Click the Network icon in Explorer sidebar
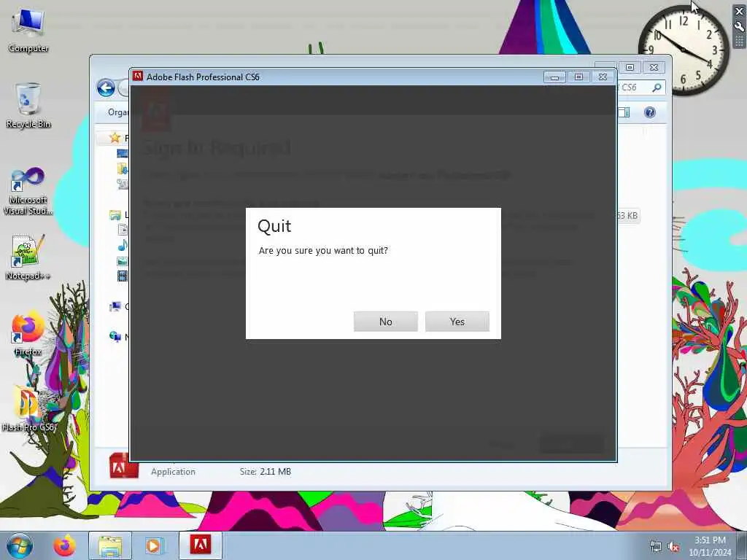Screen dimensions: 747x560 click(115, 337)
